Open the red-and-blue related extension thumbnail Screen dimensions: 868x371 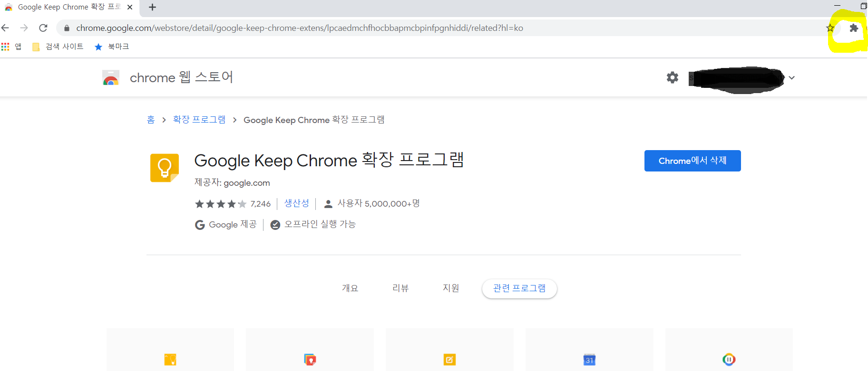point(310,360)
